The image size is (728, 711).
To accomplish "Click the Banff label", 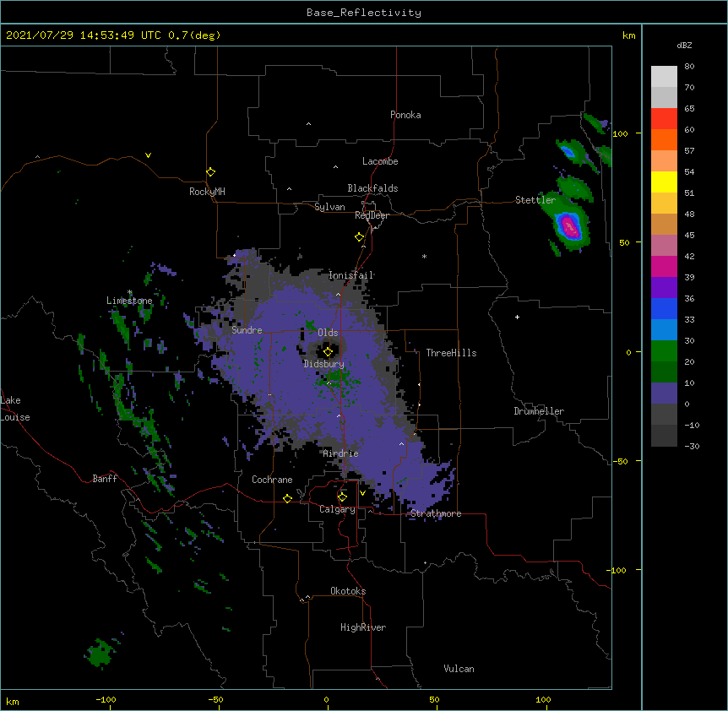I will click(105, 479).
